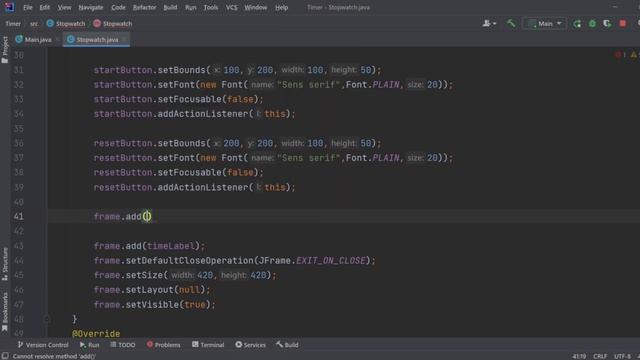Open the Services tool window
Image resolution: width=640 pixels, height=360 pixels.
click(250, 345)
